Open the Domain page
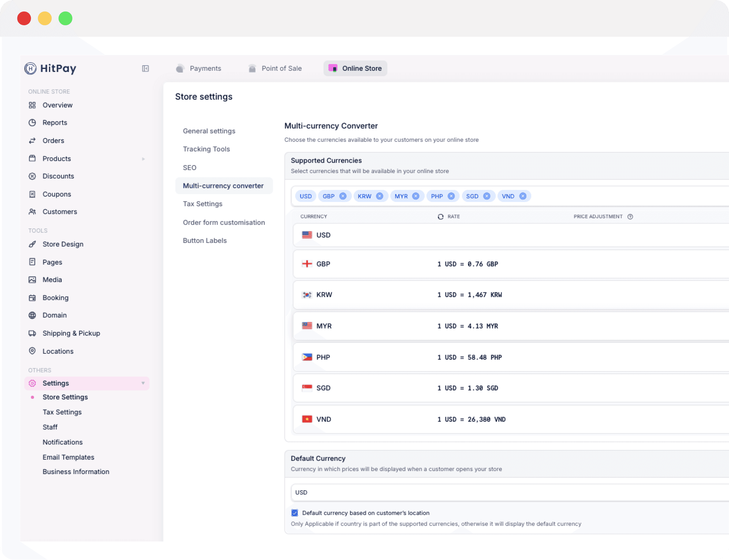The width and height of the screenshot is (729, 560). [x=54, y=315]
